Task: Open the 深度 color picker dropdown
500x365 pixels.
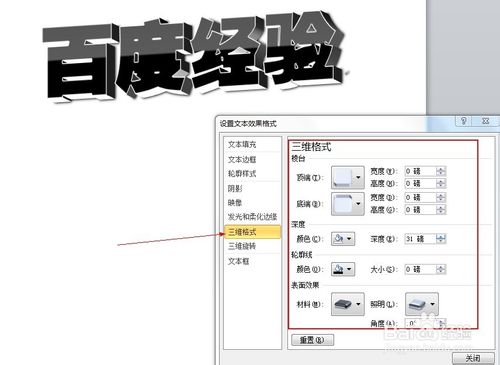Action: (x=343, y=239)
